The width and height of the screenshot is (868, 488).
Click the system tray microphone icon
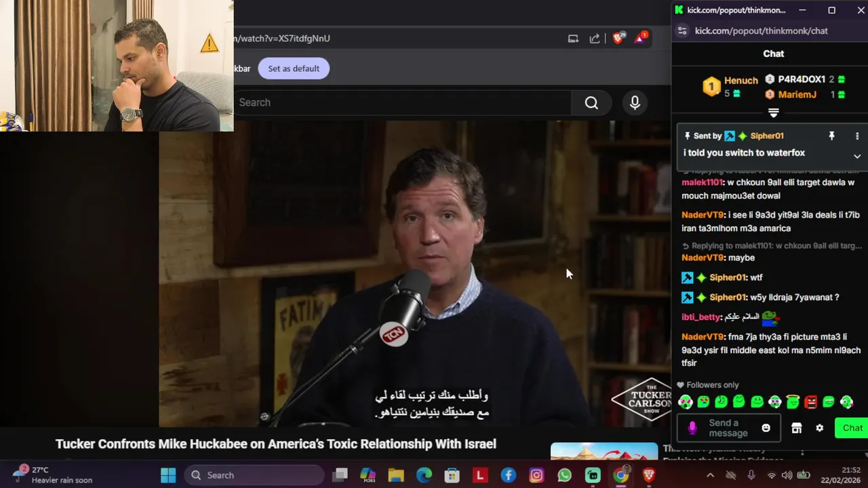coord(751,475)
